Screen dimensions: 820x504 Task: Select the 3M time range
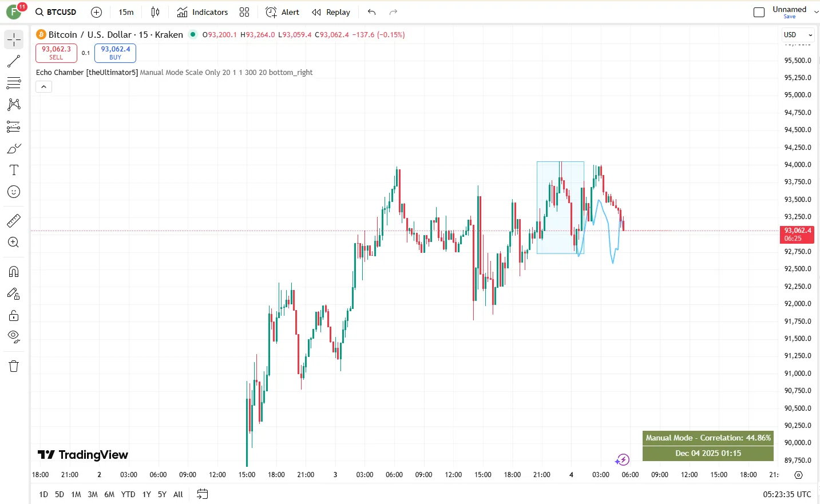(x=93, y=494)
